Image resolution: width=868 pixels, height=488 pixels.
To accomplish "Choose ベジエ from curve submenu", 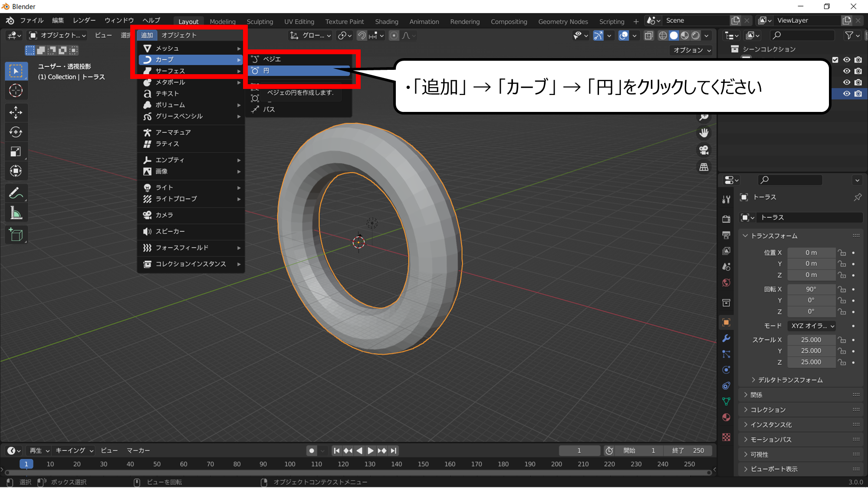I will click(x=299, y=59).
